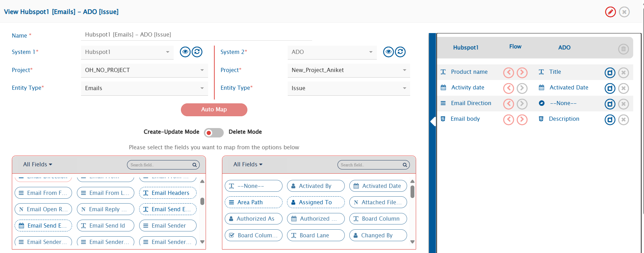Click left flow arrow for Email Direction
This screenshot has width=644, height=253.
[508, 104]
